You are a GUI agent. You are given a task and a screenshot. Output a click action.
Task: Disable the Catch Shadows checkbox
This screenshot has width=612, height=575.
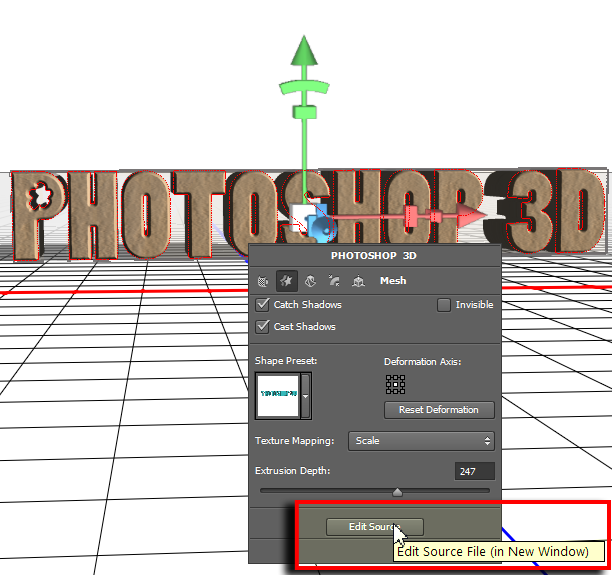263,305
